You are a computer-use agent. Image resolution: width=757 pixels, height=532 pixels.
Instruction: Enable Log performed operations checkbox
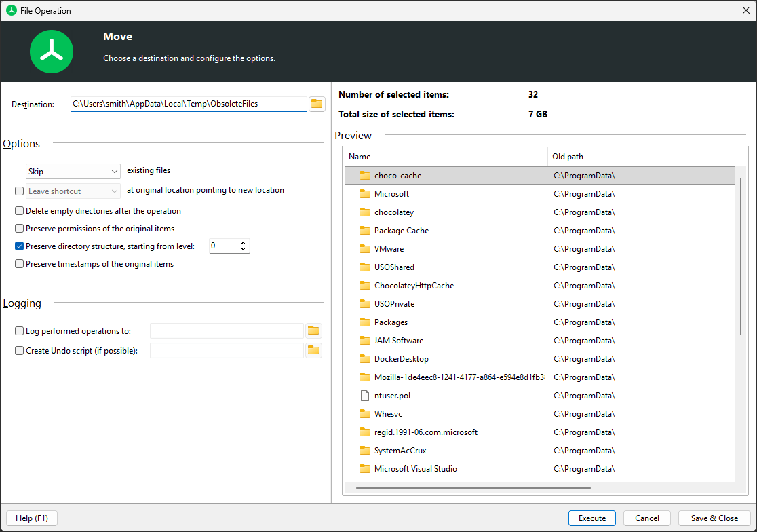point(20,331)
